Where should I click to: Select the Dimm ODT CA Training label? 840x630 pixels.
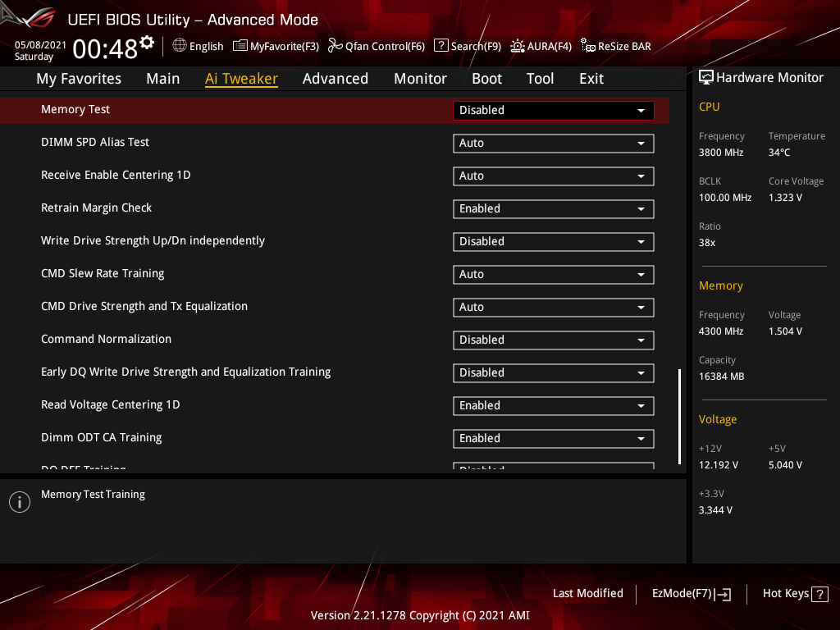point(101,437)
